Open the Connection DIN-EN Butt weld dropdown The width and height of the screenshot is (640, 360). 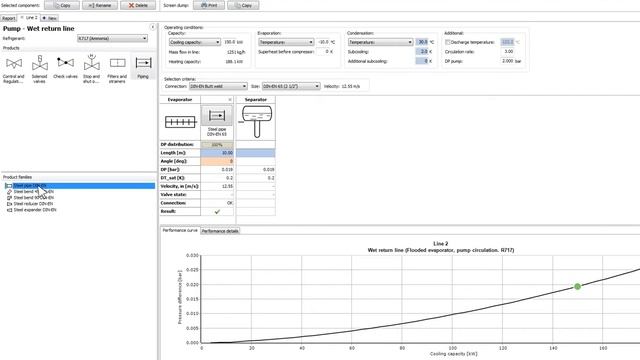(x=218, y=86)
